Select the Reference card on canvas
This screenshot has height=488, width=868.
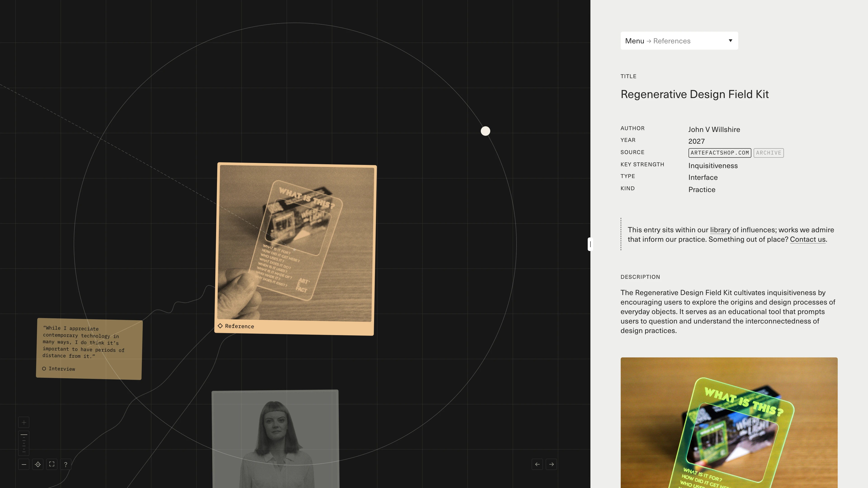point(295,249)
